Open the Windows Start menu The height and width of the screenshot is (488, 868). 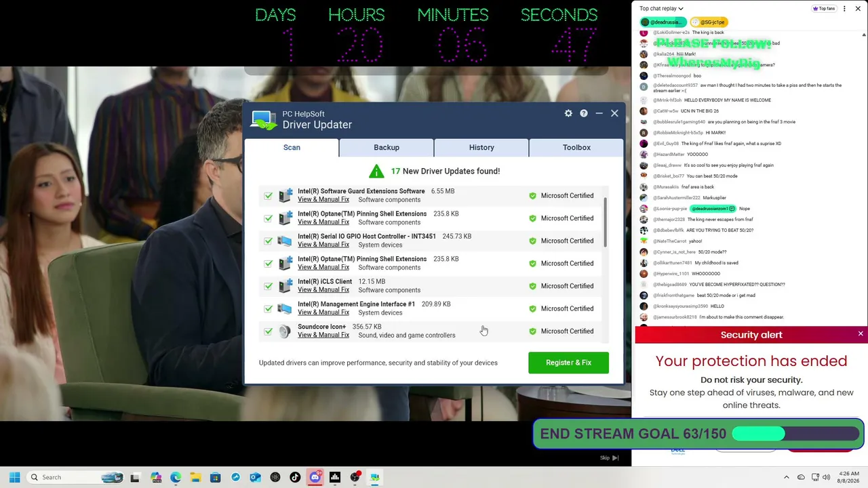pyautogui.click(x=14, y=477)
